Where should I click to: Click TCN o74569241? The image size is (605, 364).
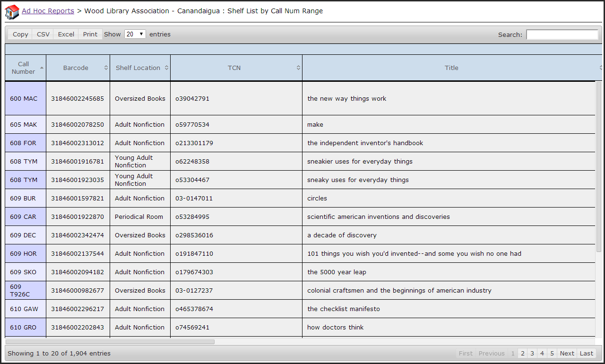coord(192,328)
